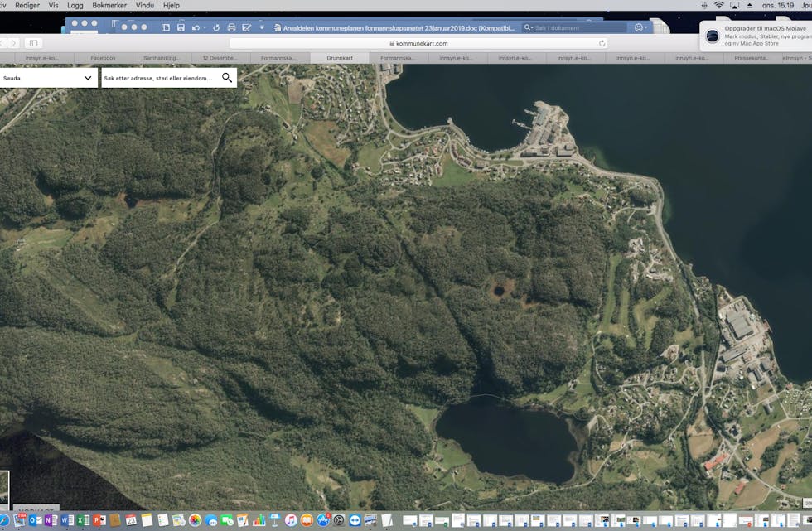The height and width of the screenshot is (531, 812).
Task: Switch to the Facebook tab
Action: pyautogui.click(x=103, y=58)
